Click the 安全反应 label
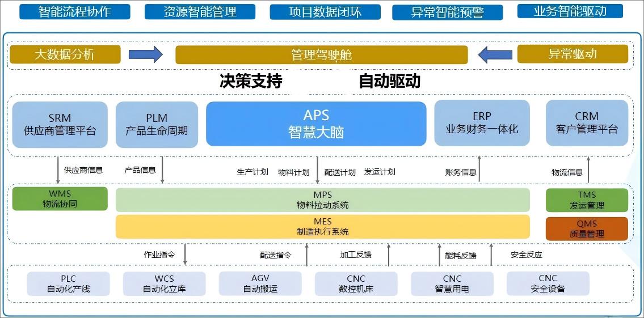The width and height of the screenshot is (644, 318). click(527, 255)
